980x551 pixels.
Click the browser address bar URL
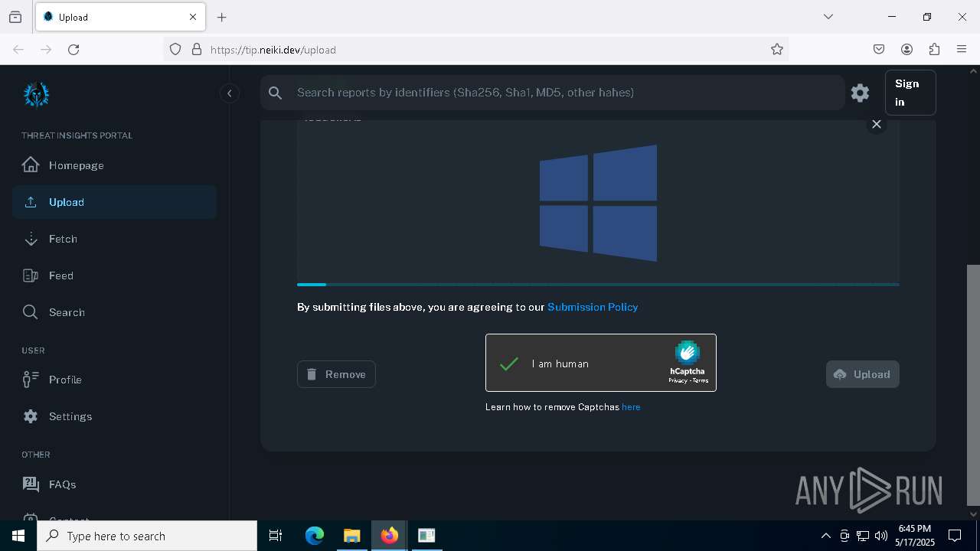(x=273, y=50)
